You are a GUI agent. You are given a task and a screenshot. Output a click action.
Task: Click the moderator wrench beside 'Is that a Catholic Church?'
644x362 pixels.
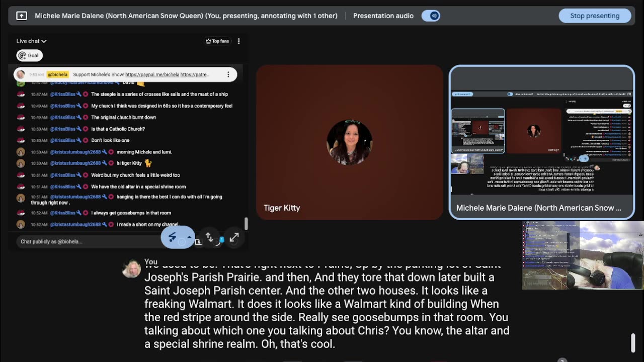[79, 129]
